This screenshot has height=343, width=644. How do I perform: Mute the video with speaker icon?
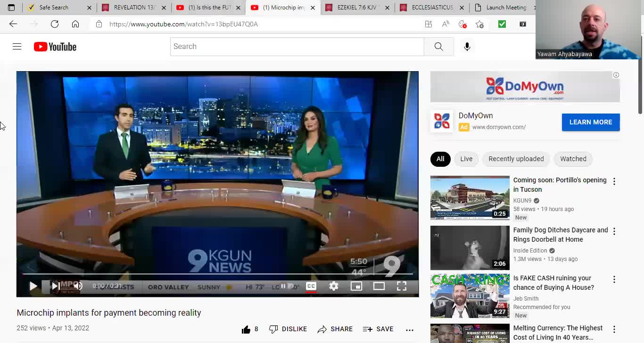[78, 286]
